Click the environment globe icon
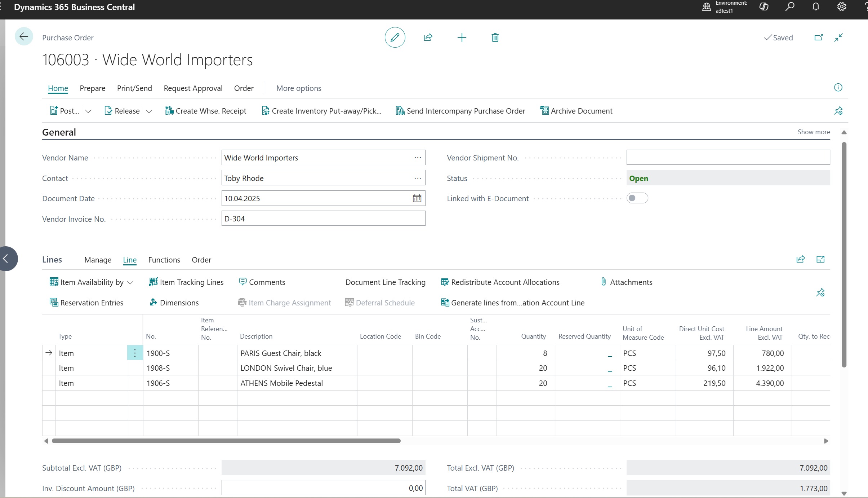Viewport: 868px width, 498px height. [707, 6]
